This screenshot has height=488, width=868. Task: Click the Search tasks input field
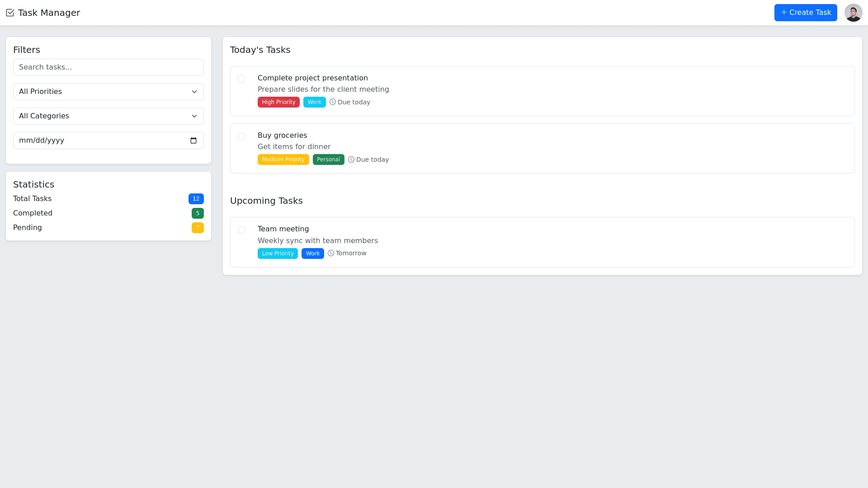point(108,67)
